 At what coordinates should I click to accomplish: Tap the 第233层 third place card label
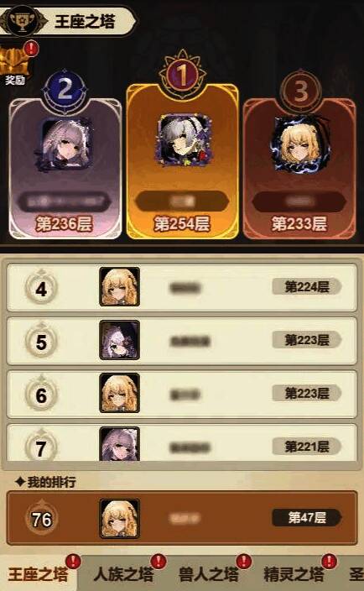point(299,224)
